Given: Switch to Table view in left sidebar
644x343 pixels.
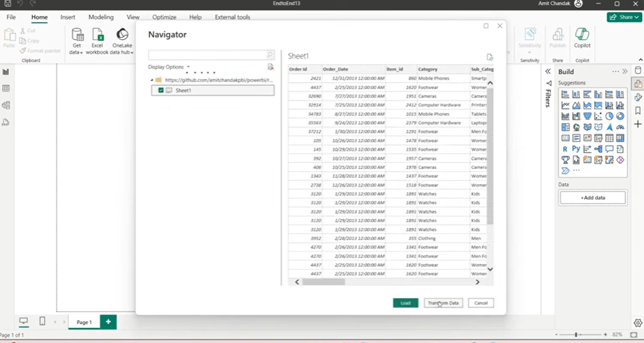Looking at the screenshot, I should tap(6, 88).
